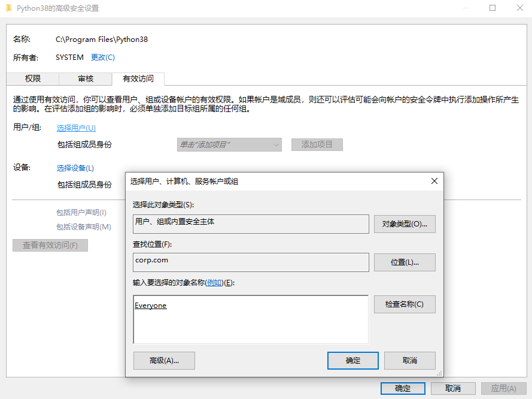Click 取消 in the main security settings window

point(453,388)
